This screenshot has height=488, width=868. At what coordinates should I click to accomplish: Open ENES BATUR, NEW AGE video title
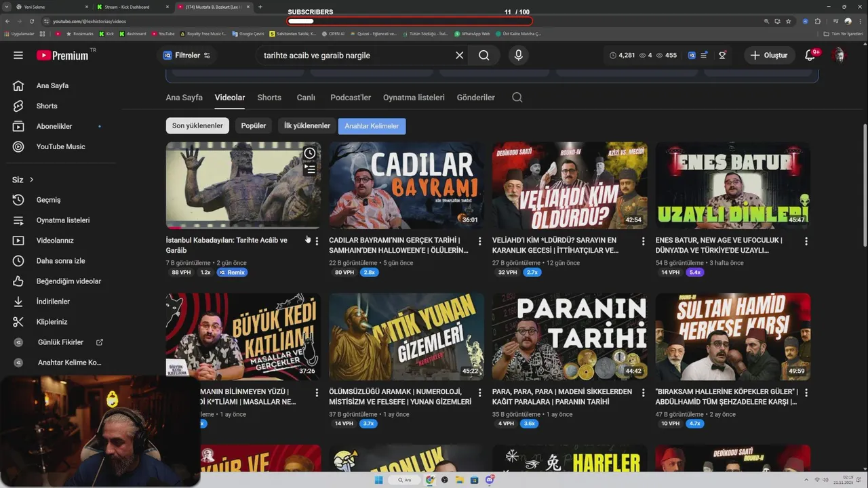point(719,245)
